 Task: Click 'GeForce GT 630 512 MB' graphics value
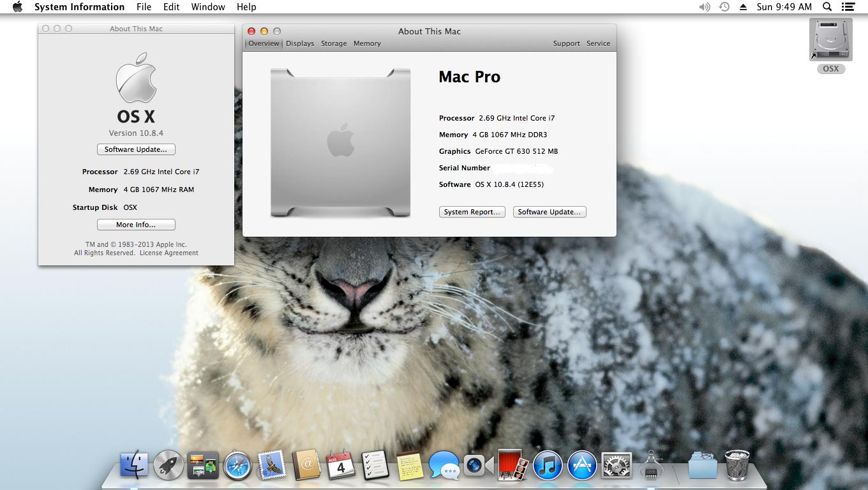tap(516, 151)
